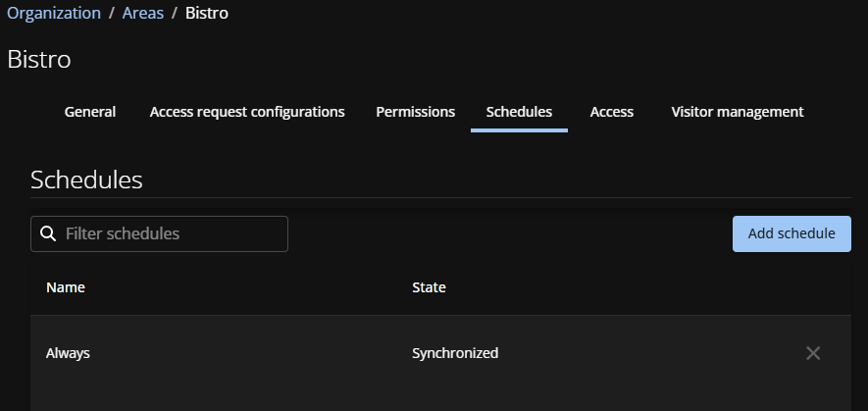Screen dimensions: 868x411
Task: Click the Bistro page title
Action: [x=39, y=59]
